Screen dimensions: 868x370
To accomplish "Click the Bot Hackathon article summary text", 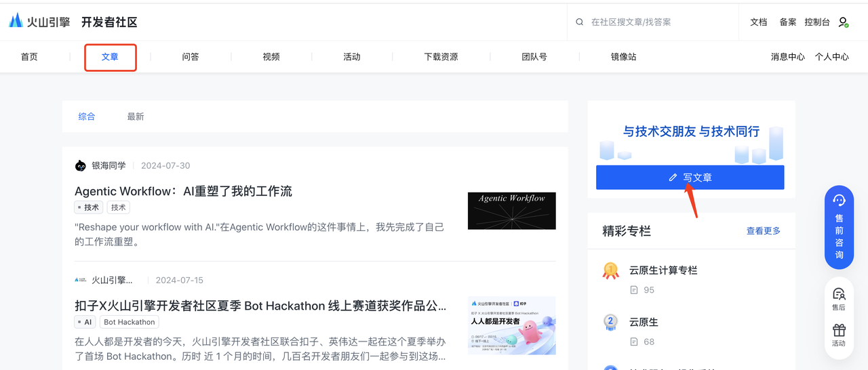I will (x=260, y=348).
